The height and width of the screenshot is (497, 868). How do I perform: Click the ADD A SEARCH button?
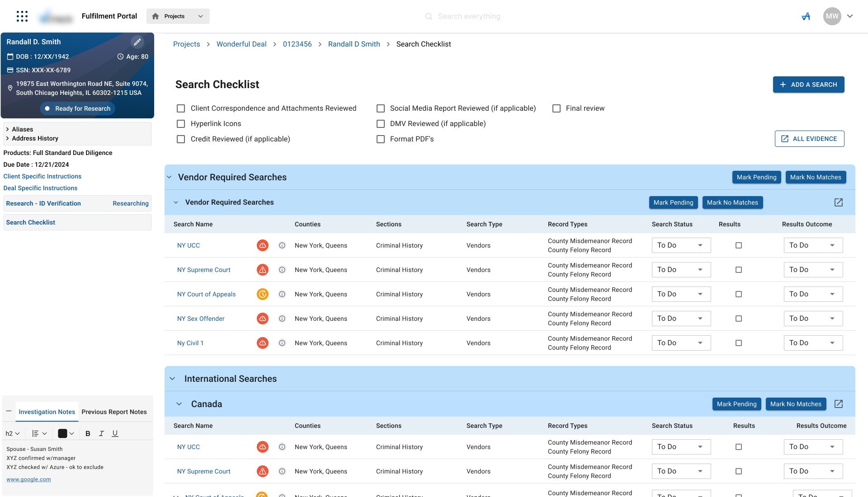pos(808,84)
